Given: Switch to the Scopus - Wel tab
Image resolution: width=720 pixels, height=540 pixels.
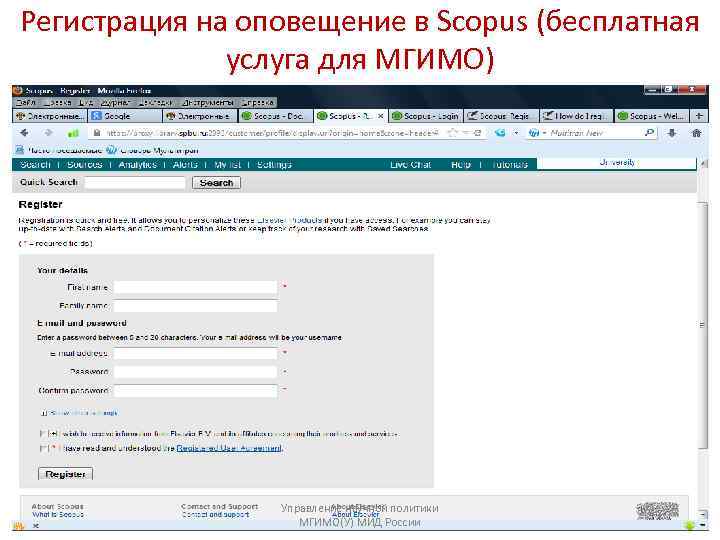Looking at the screenshot, I should tap(652, 116).
